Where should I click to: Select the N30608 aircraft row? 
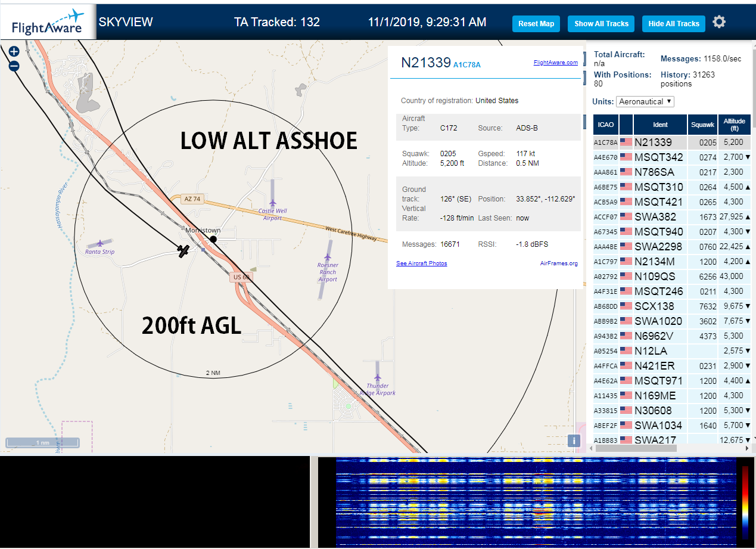[672, 411]
